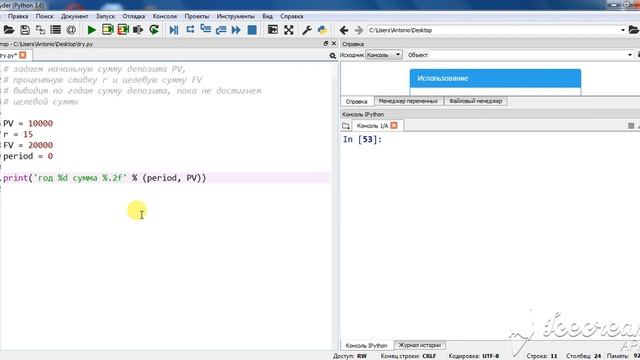Viewport: 640px width, 360px height.
Task: Go forward to next directory arrow
Action: click(358, 30)
